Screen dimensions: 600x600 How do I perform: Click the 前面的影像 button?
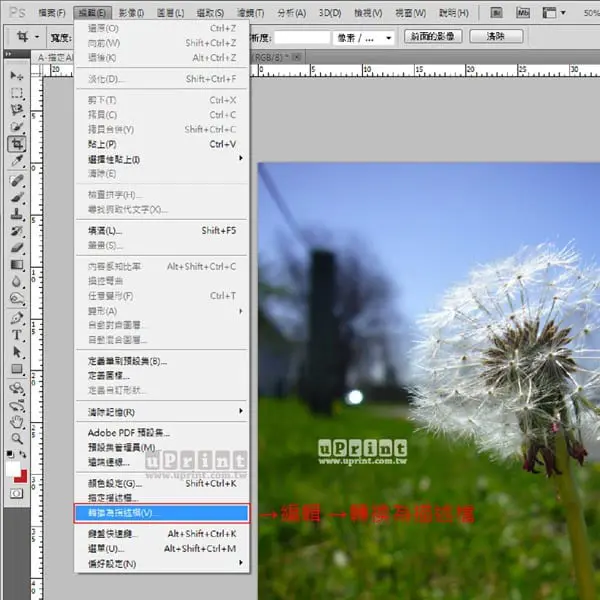pos(433,37)
